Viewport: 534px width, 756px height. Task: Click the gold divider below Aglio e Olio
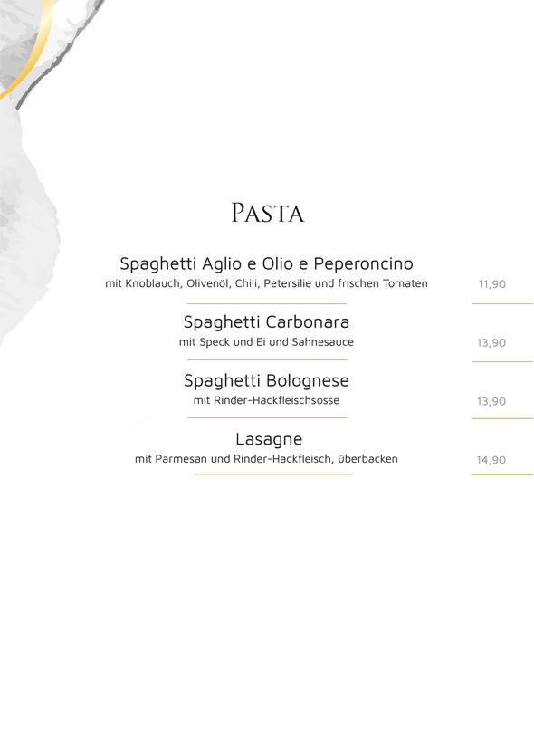(x=267, y=303)
